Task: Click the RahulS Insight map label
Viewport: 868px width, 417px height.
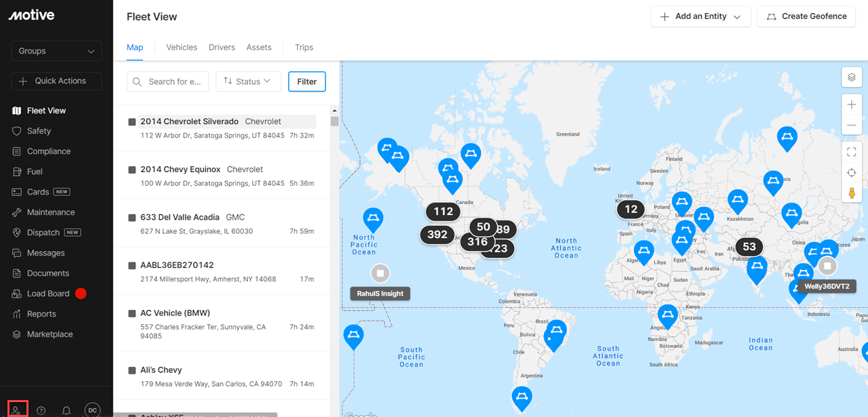Action: coord(380,294)
